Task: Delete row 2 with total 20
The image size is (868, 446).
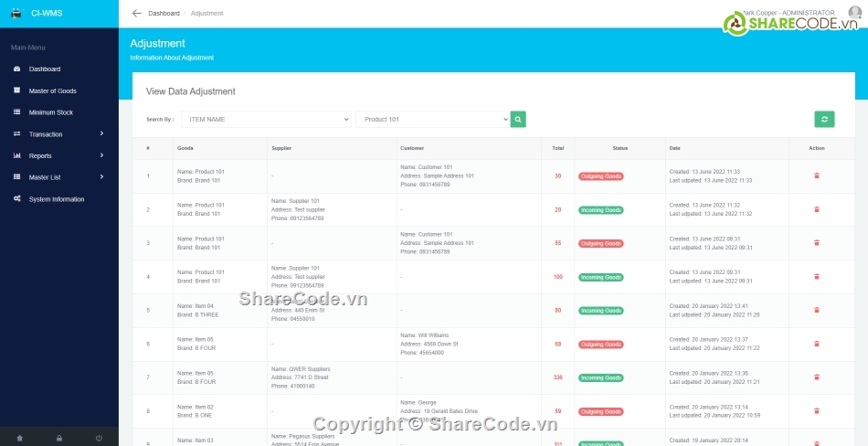Action: click(x=817, y=209)
